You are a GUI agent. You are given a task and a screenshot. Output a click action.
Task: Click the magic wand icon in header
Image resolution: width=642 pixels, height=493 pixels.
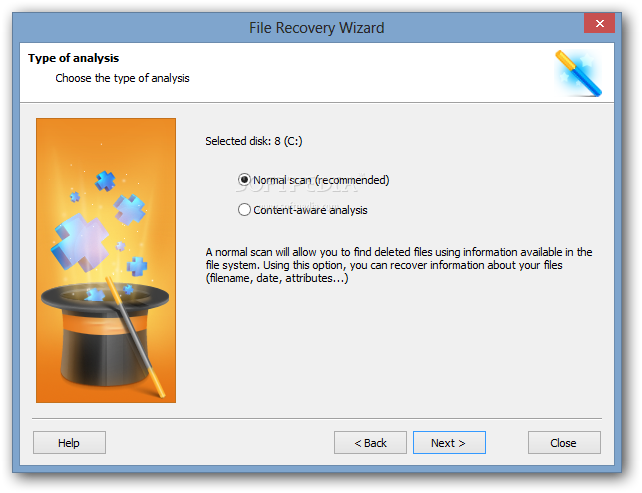coord(579,73)
